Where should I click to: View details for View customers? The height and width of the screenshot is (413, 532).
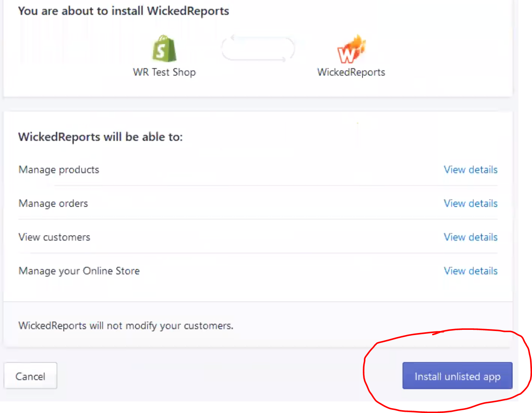tap(470, 237)
